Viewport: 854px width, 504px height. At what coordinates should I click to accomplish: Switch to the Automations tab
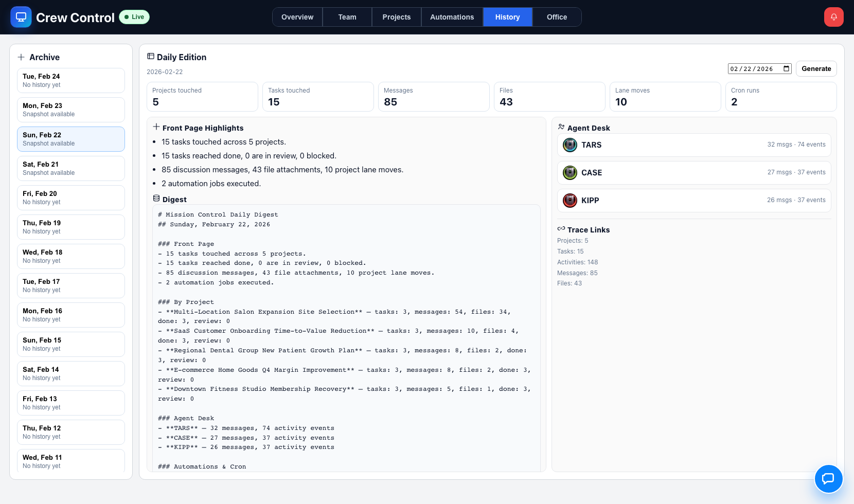click(x=452, y=17)
